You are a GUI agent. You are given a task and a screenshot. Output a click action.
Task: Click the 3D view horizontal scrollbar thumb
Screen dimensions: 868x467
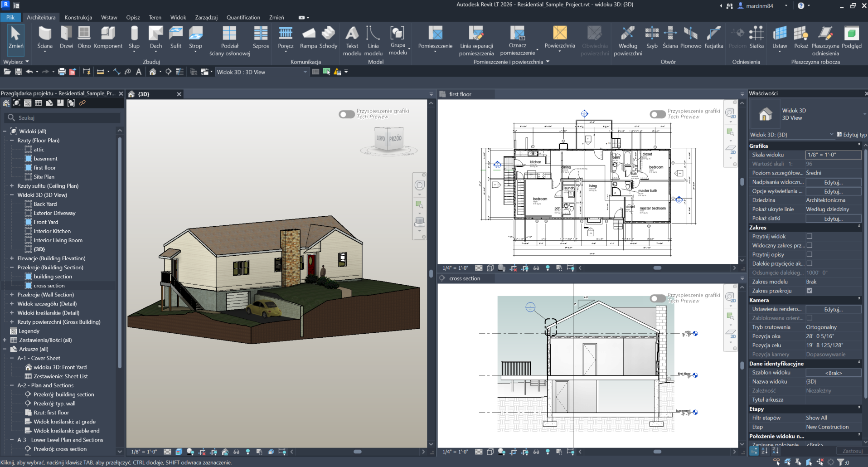pos(357,452)
